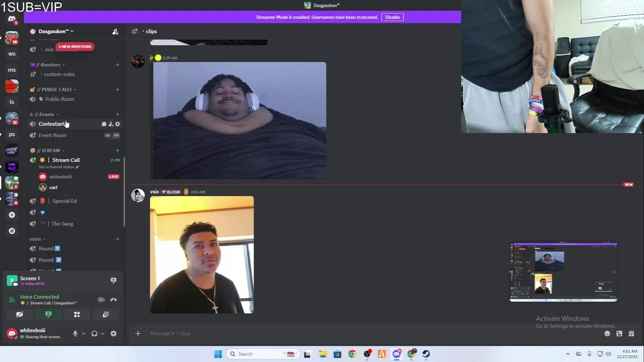Click message input field for clips
644x362 pixels.
tap(372, 333)
